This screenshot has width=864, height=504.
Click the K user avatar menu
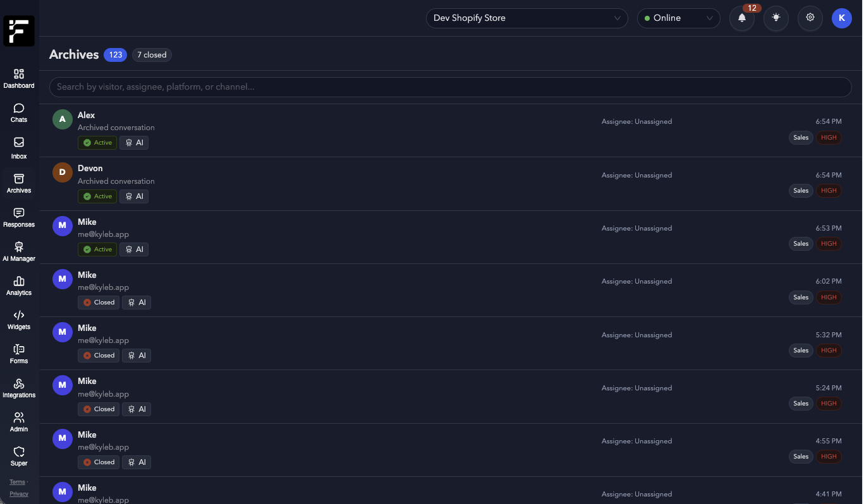coord(841,18)
